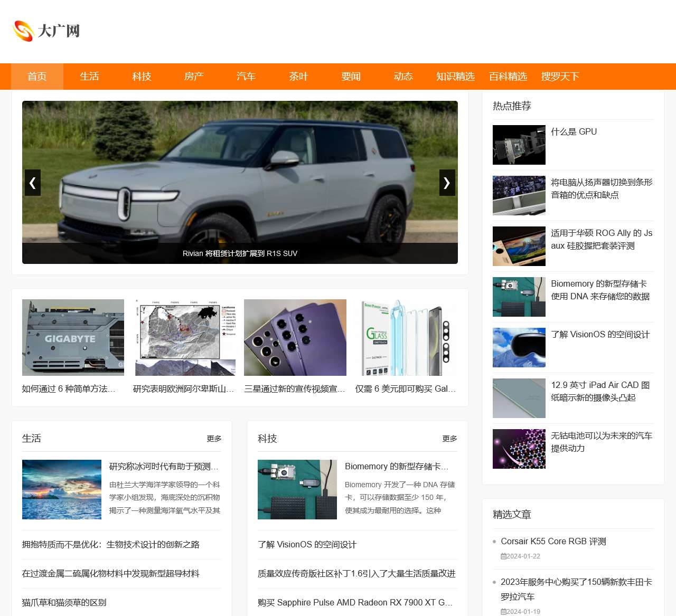Open 精选文章 item Corsair K55 Core RGB 评测
Screen dimensions: 676x616
pos(553,542)
